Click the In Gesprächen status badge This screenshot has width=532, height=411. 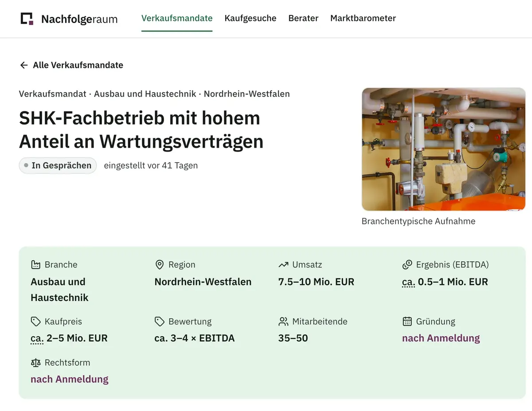(x=58, y=165)
